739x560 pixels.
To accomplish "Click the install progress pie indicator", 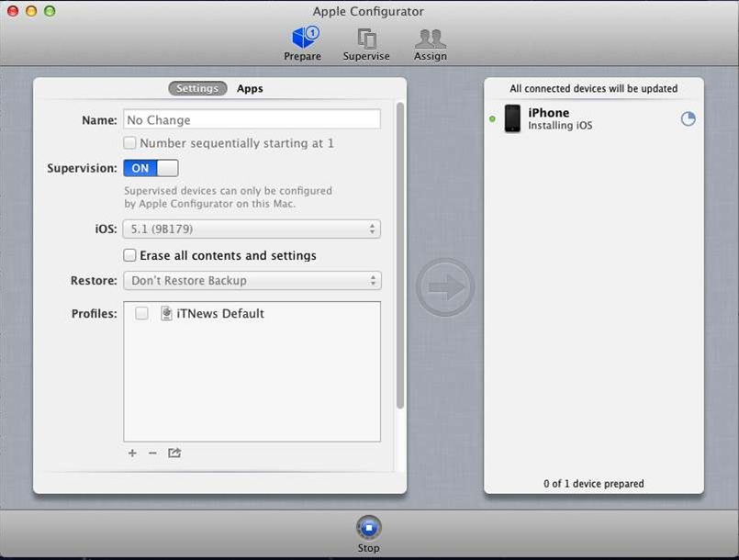I will tap(688, 118).
